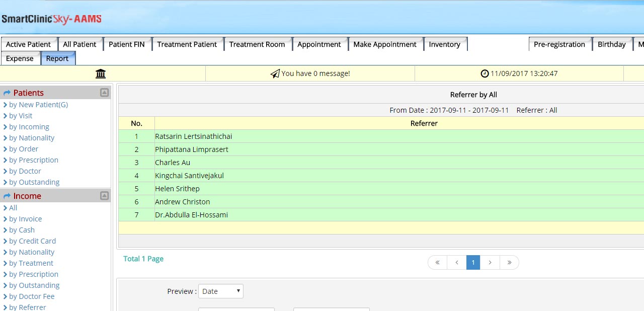644x311 pixels.
Task: Open the Preview Date dropdown
Action: pos(220,291)
